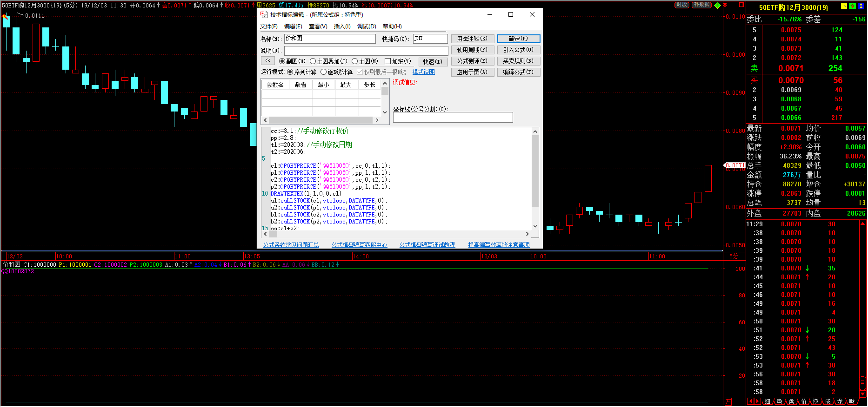Enable the 加密 checkbox
Screen dimensions: 868x407
tap(387, 61)
